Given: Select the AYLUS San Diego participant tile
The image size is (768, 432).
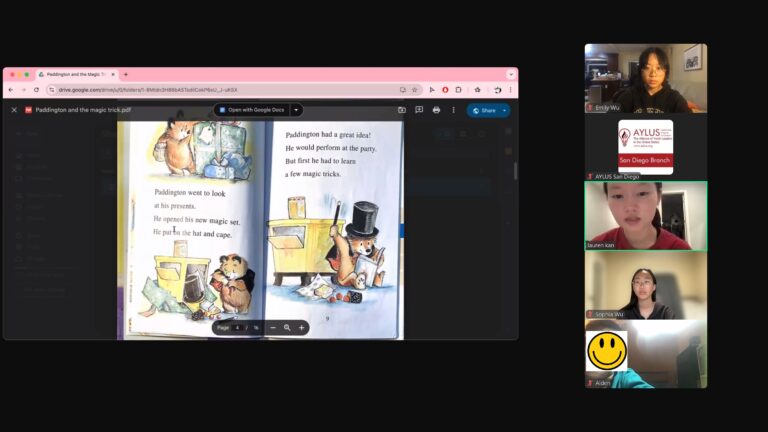Looking at the screenshot, I should click(646, 147).
